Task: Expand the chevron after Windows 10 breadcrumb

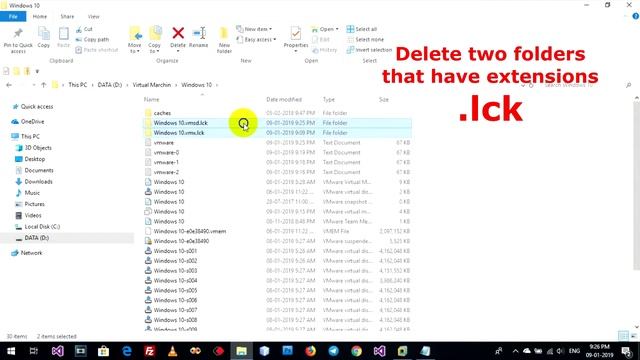Action: pos(217,85)
